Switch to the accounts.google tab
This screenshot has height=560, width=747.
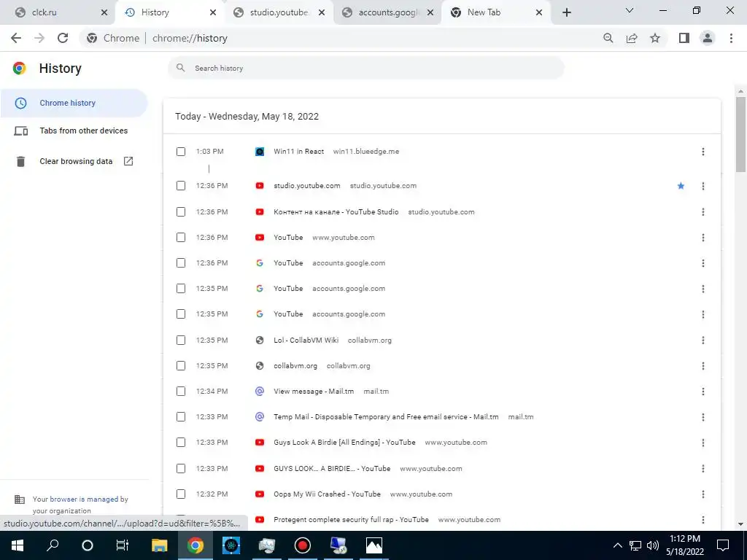click(387, 12)
